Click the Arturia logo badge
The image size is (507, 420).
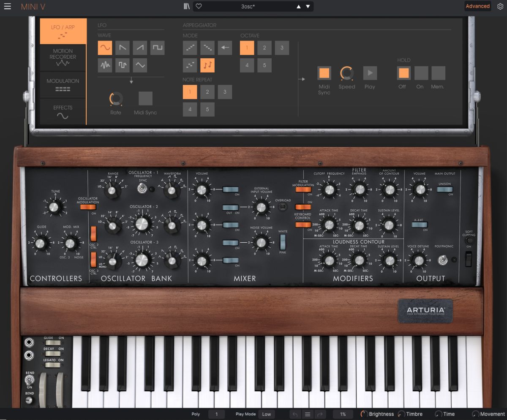click(x=425, y=311)
